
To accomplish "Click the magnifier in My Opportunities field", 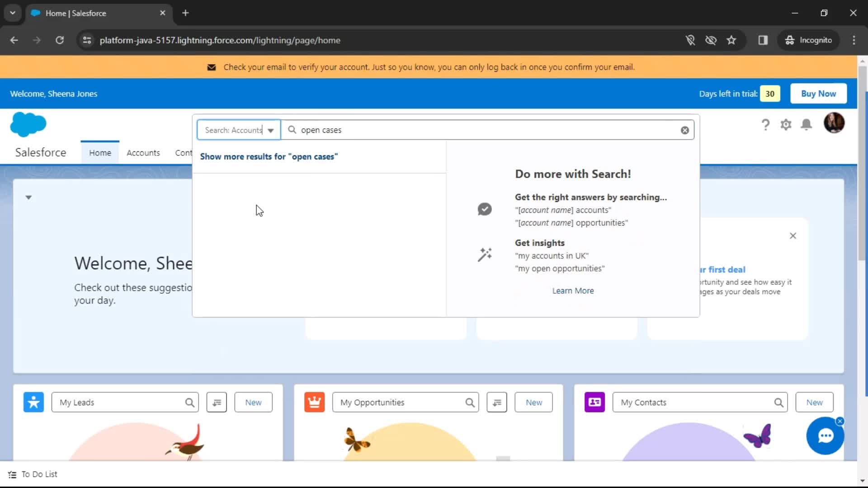I will (x=470, y=403).
